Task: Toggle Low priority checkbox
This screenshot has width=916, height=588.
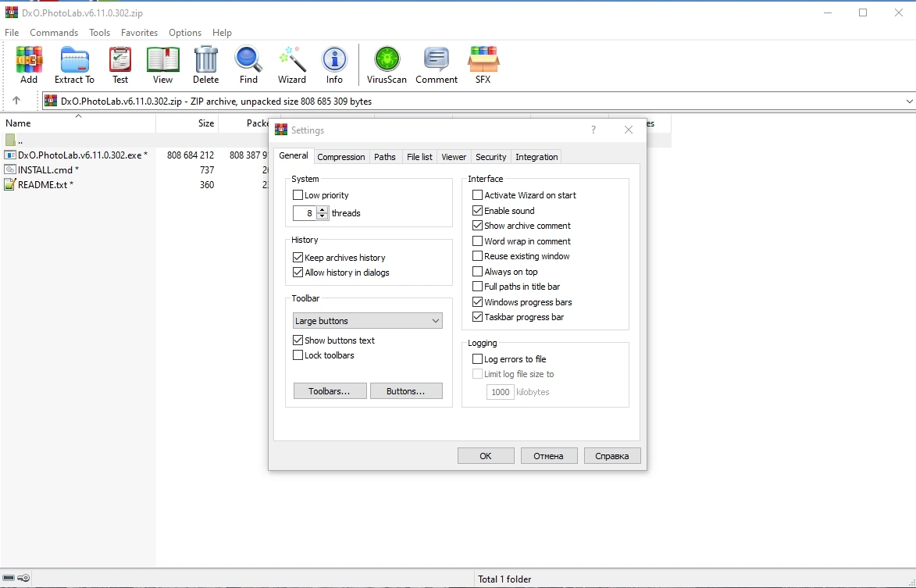Action: 298,195
